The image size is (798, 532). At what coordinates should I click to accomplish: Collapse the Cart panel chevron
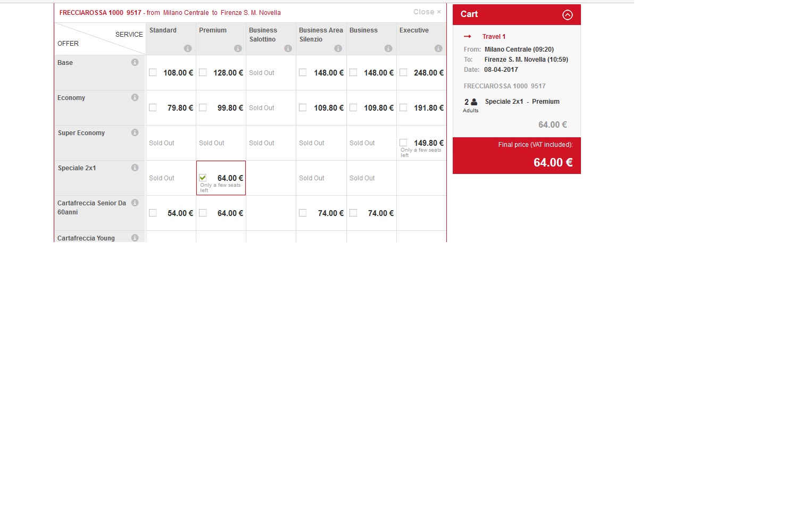[x=568, y=15]
